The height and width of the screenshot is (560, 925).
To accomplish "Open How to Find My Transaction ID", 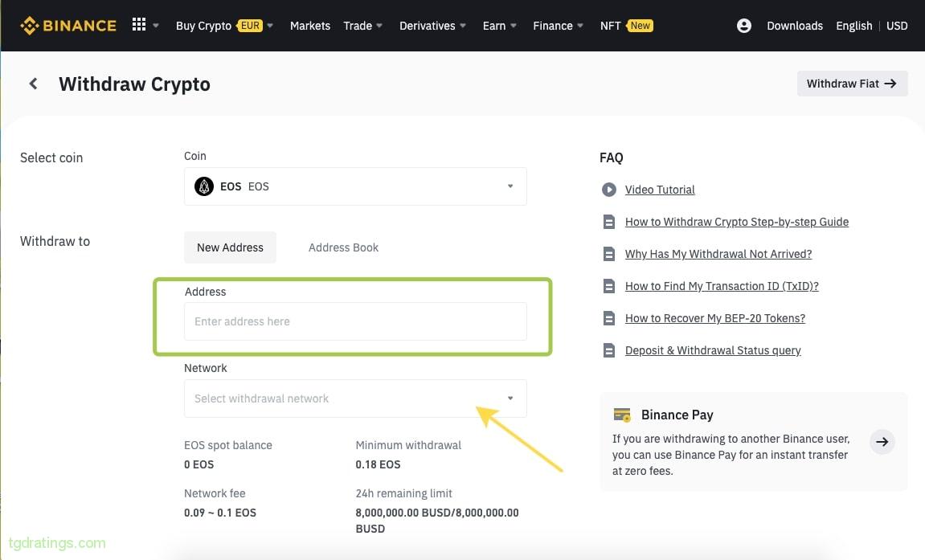I will (x=722, y=286).
